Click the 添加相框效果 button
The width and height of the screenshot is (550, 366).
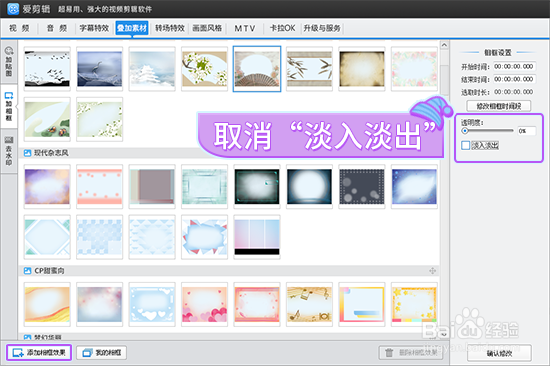(39, 353)
